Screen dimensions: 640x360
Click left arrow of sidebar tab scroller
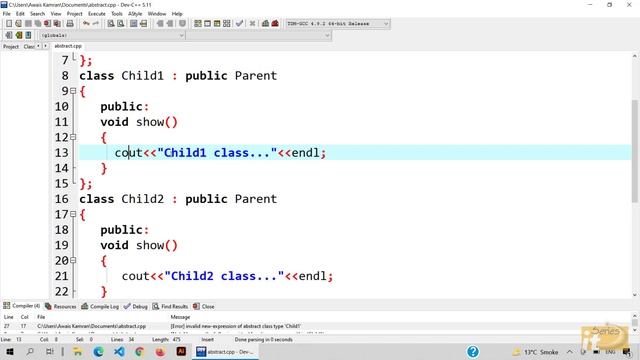pos(38,46)
